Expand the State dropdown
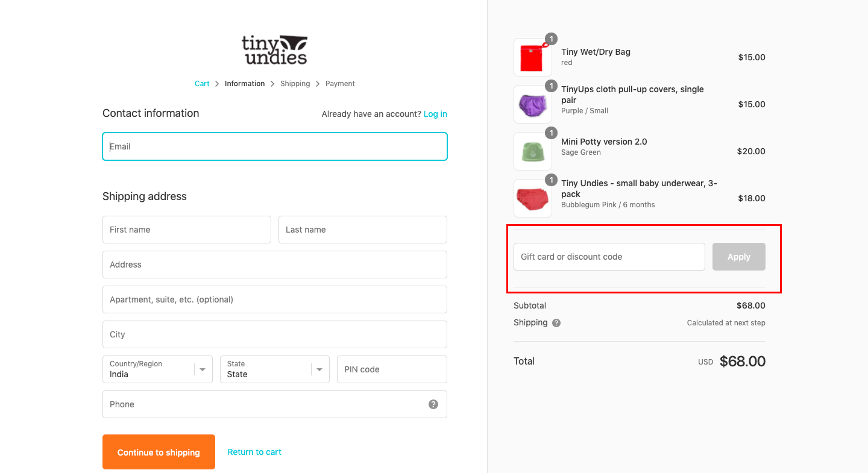 (275, 369)
